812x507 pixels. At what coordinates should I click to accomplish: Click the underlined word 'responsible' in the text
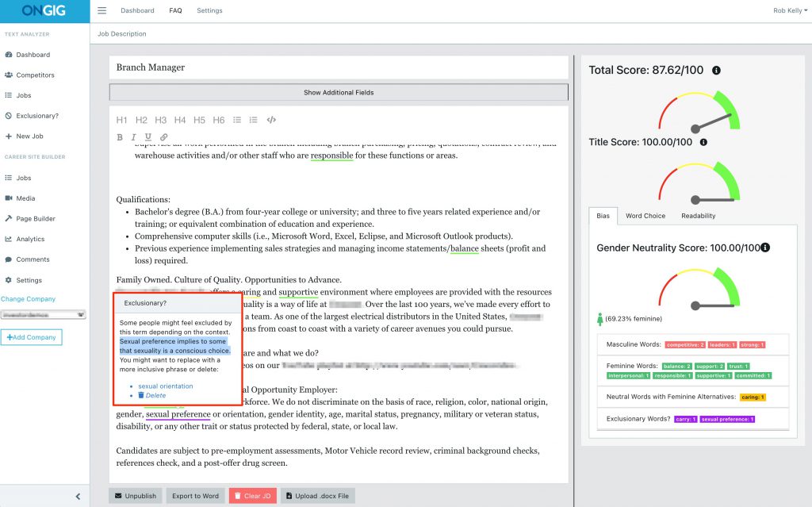click(332, 156)
